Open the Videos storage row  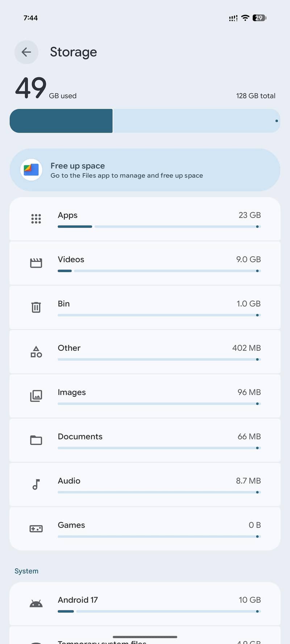145,263
